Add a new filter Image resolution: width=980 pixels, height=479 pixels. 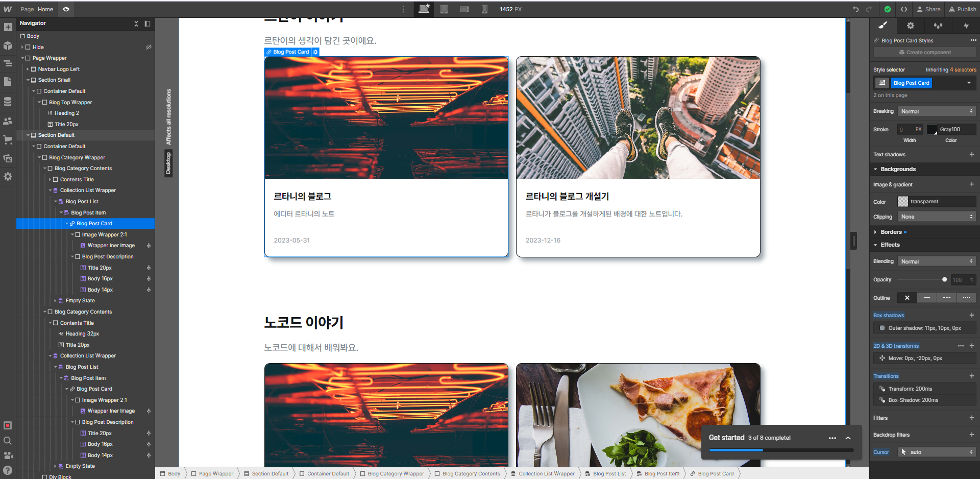tap(972, 418)
